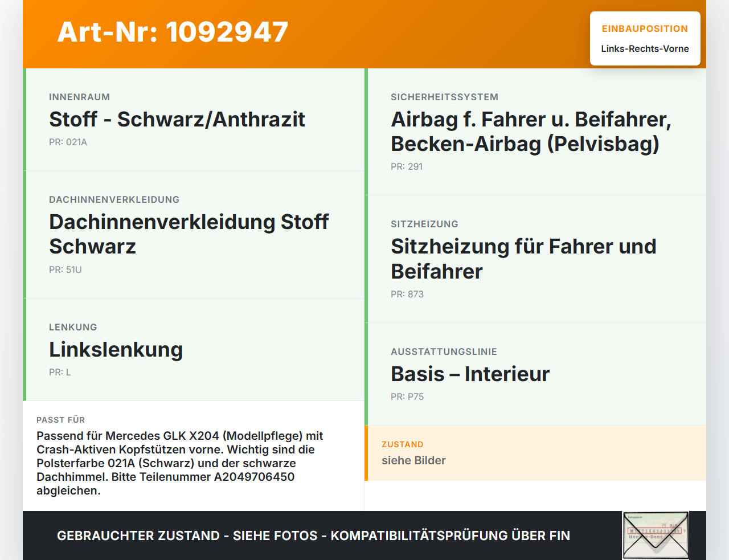This screenshot has width=729, height=560.
Task: Click the 'SICHERHEITSSYSTEM' label
Action: (x=444, y=97)
